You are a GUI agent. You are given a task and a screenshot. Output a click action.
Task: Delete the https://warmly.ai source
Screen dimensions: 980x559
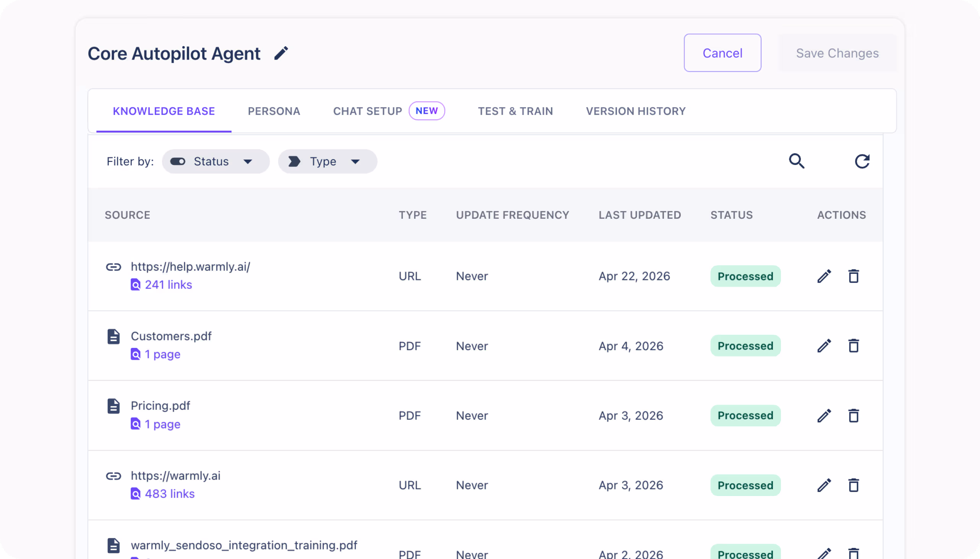[x=854, y=485]
